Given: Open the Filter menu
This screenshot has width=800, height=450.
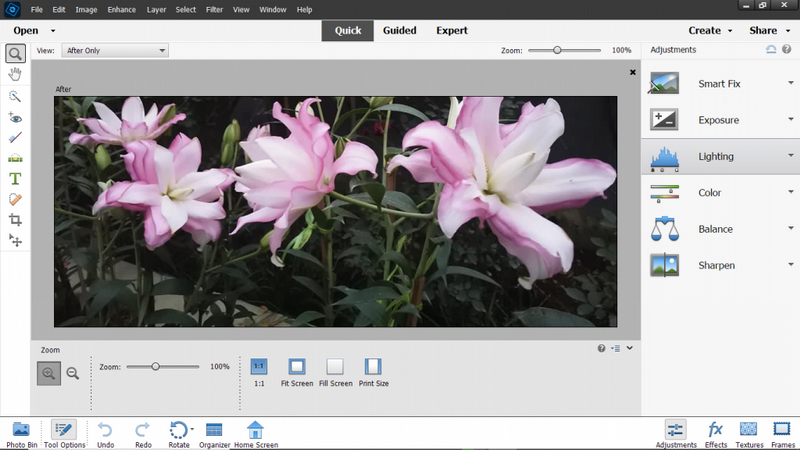Looking at the screenshot, I should click(x=214, y=10).
